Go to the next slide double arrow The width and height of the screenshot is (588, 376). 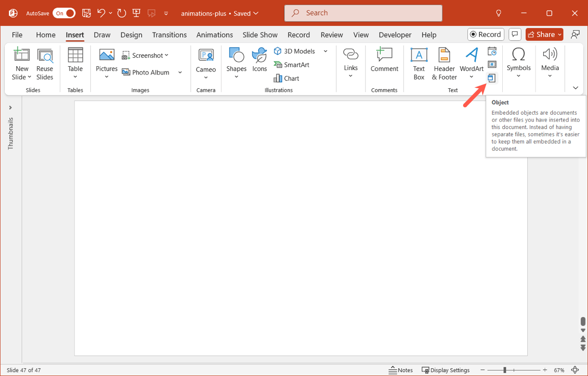583,348
